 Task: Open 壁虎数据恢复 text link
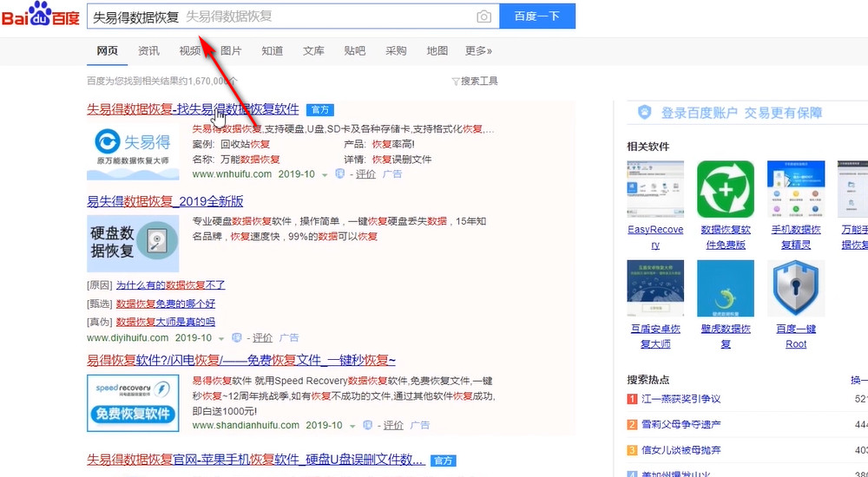click(x=725, y=336)
